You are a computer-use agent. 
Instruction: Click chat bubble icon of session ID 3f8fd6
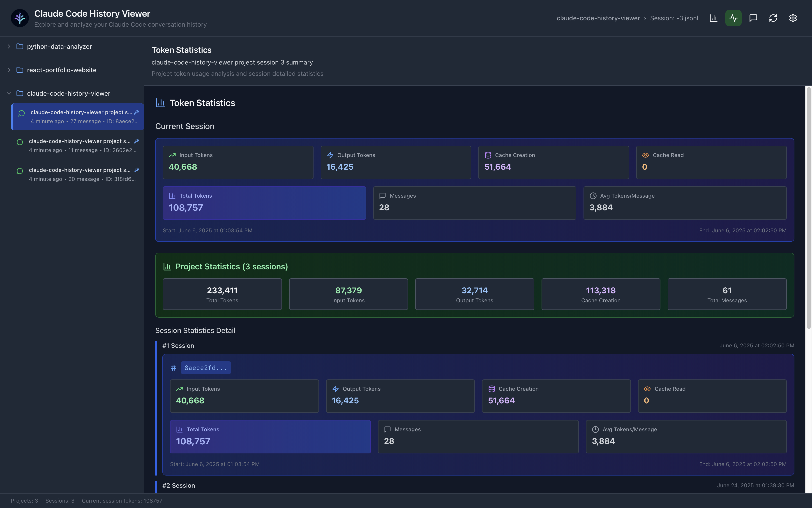point(20,171)
